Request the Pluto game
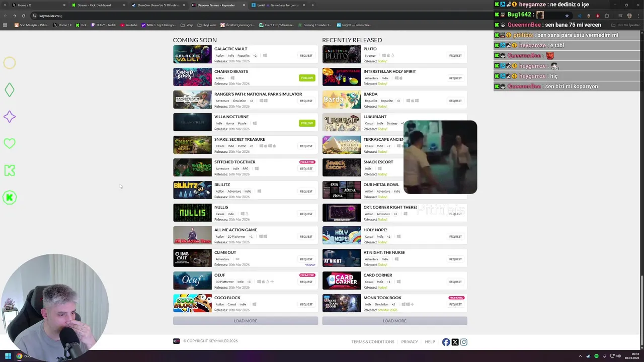Viewport: 644px width, 362px height. [455, 55]
